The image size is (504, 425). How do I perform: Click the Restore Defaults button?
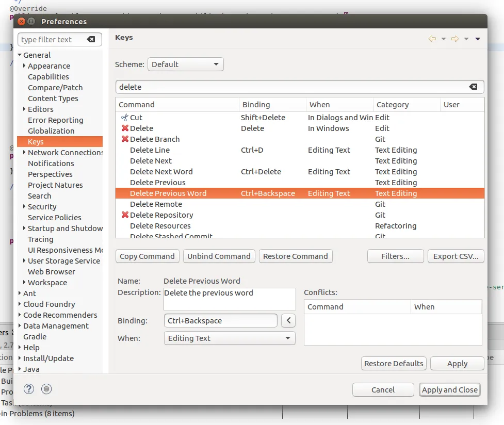(x=394, y=363)
